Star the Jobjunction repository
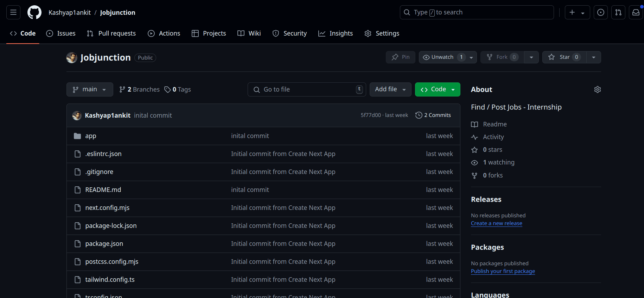 tap(564, 57)
